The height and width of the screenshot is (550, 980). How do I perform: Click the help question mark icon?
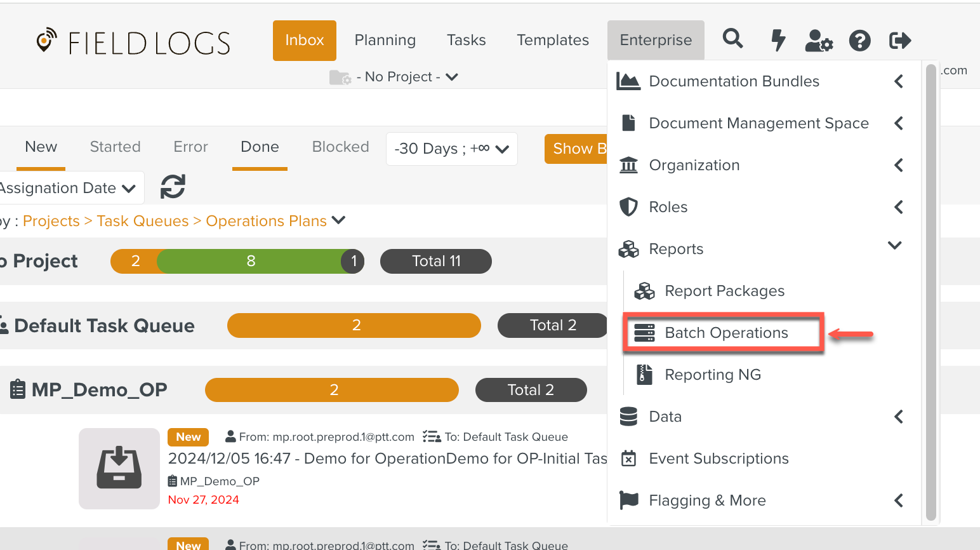coord(859,41)
